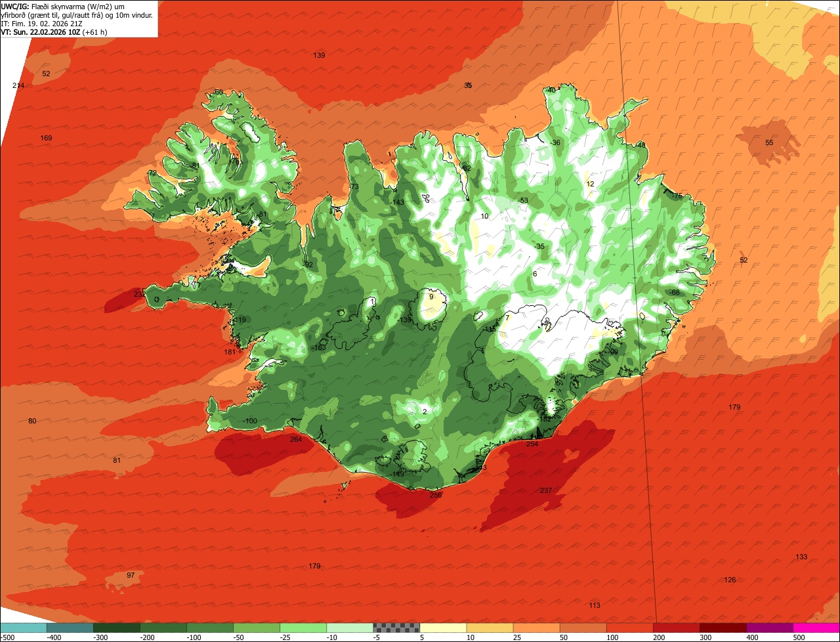Pick the green -100 to -50 legend swatch
840x642 pixels.
[210, 628]
